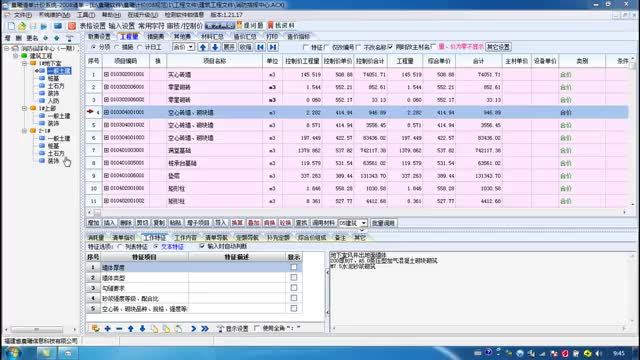Collapse the 1#地下室 tree node

[24, 63]
